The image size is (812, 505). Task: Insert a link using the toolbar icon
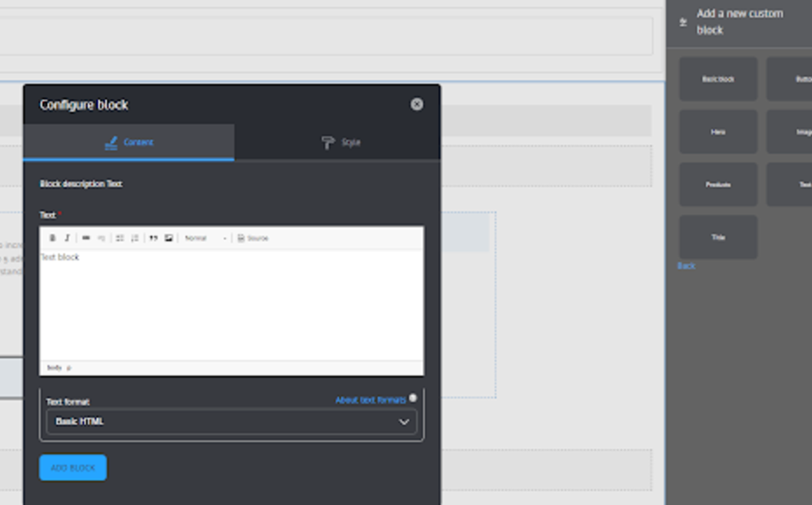tap(86, 238)
